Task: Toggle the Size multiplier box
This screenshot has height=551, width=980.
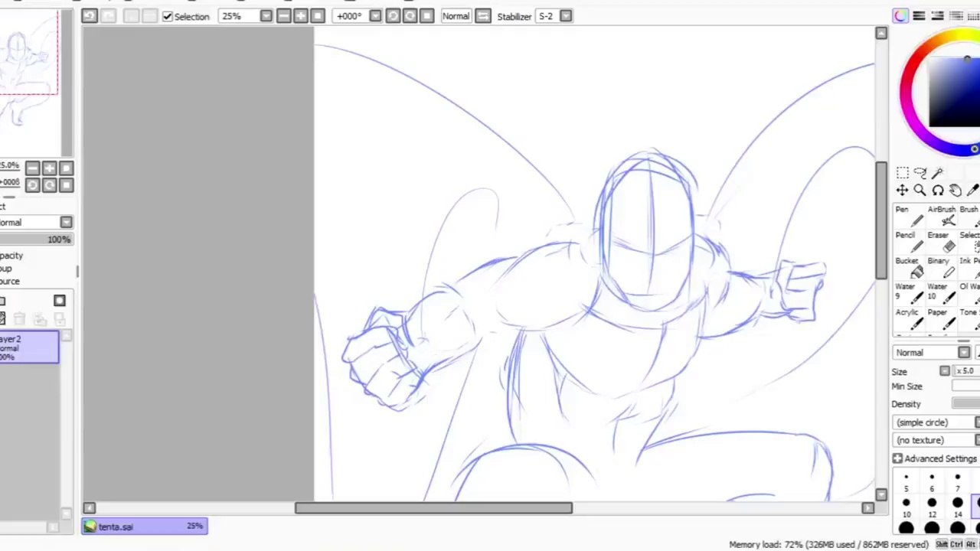Action: (x=945, y=371)
